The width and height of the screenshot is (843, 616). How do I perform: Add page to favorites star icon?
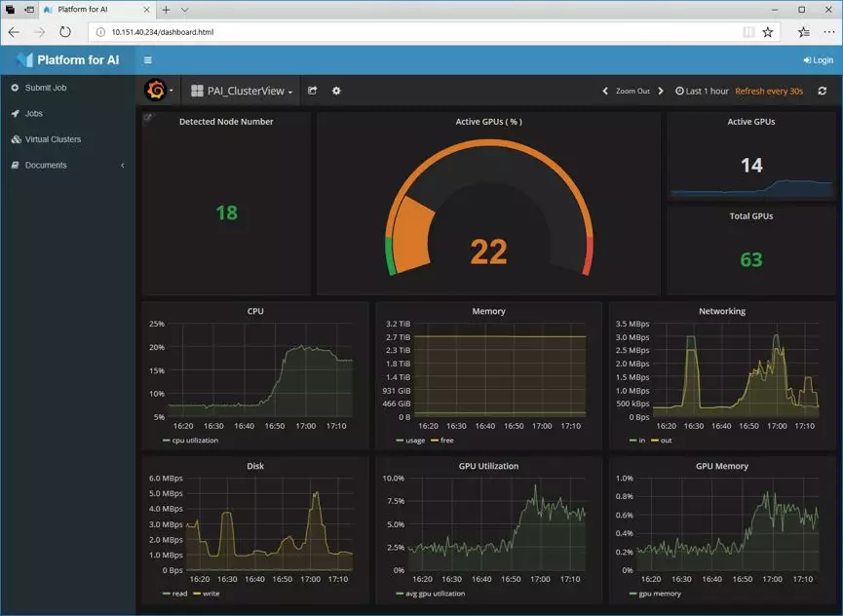[x=768, y=32]
